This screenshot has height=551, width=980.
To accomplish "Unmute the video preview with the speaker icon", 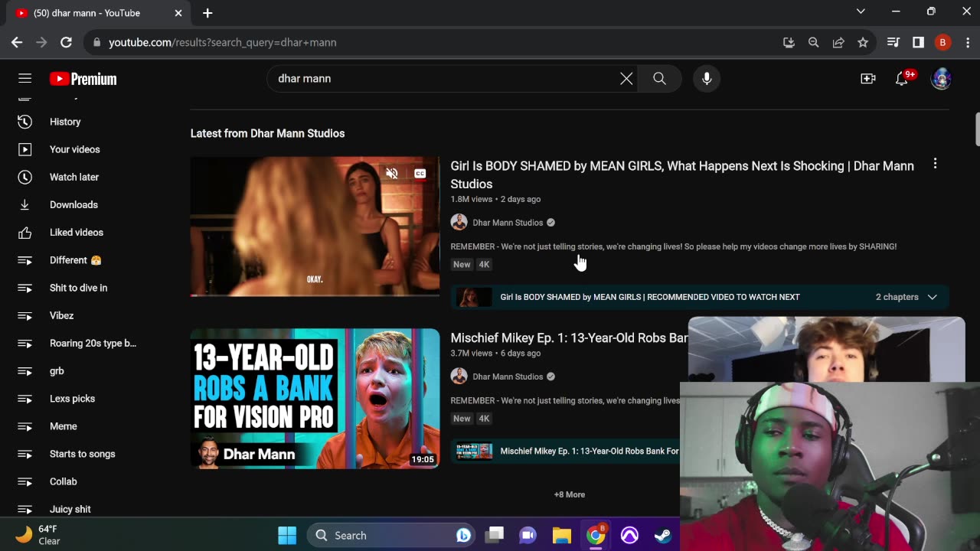I will [x=392, y=174].
